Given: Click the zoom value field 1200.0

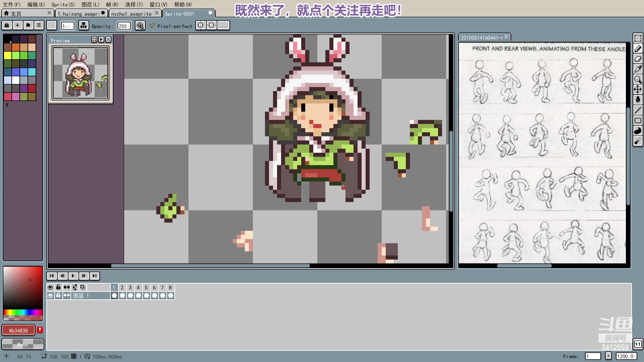Looking at the screenshot, I should [626, 356].
